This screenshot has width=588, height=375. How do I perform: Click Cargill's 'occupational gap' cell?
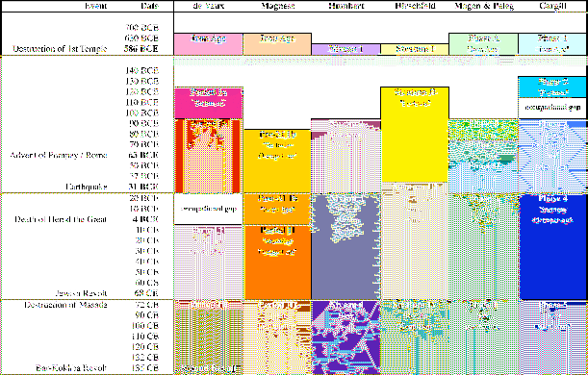point(552,109)
